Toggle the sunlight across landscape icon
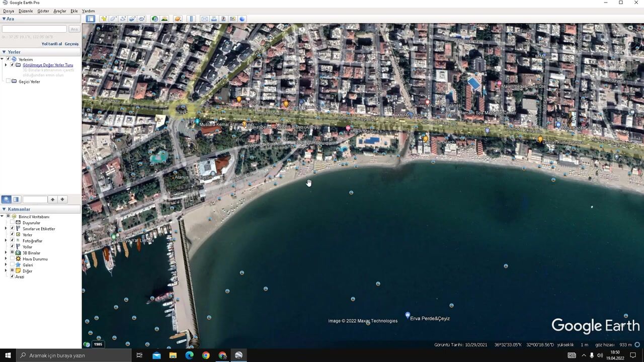The height and width of the screenshot is (362, 644). 164,19
